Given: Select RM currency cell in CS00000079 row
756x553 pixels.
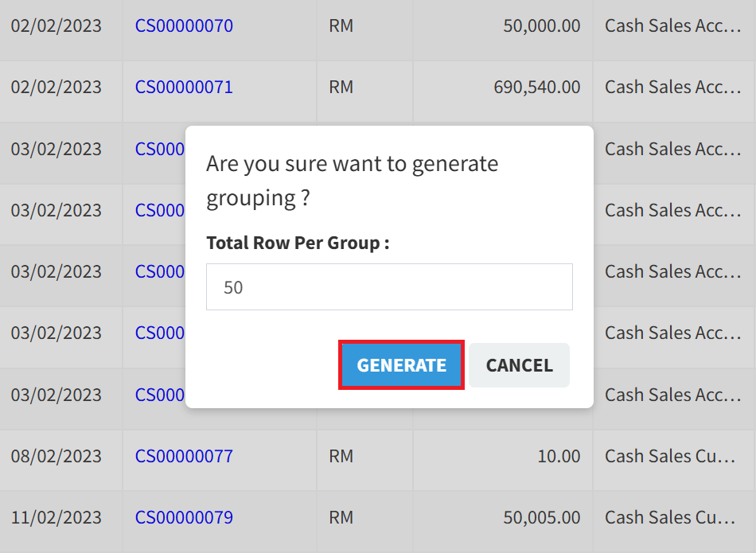Looking at the screenshot, I should point(341,517).
